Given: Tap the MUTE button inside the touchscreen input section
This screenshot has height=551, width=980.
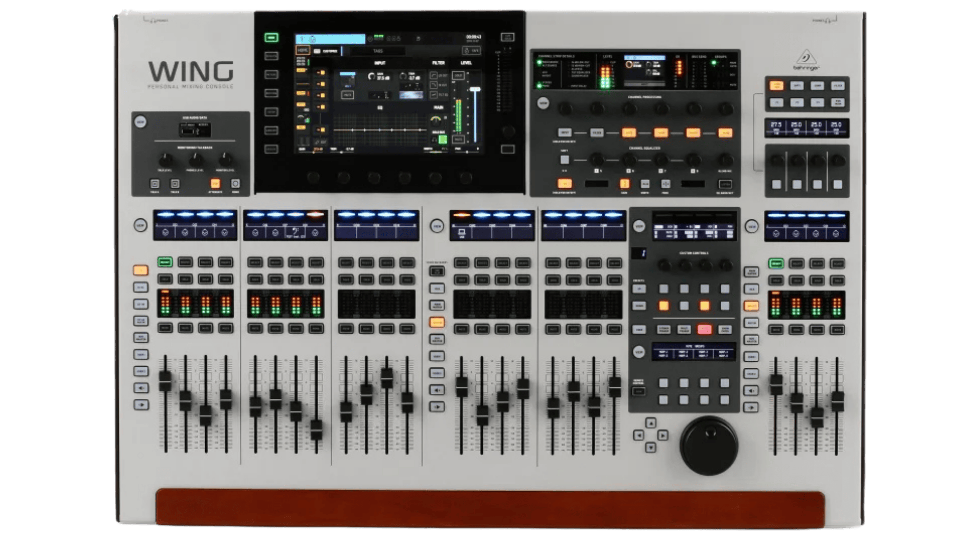Looking at the screenshot, I should pos(348,95).
